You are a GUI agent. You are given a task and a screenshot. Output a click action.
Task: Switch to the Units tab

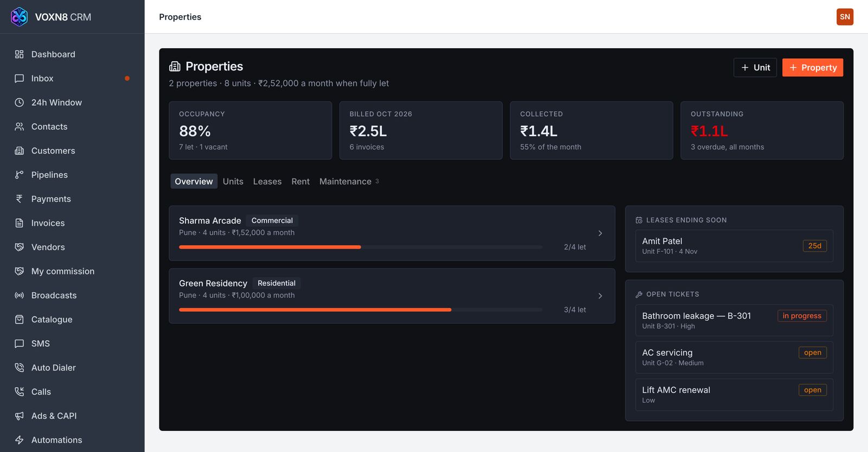pyautogui.click(x=233, y=181)
